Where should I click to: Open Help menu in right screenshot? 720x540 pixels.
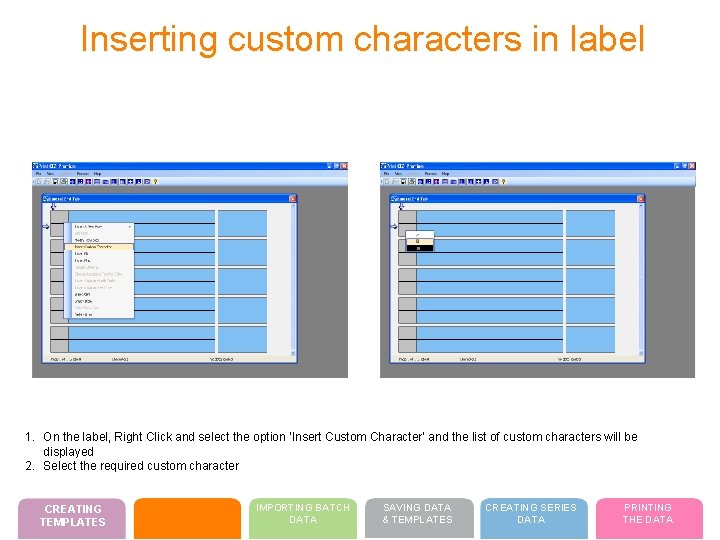(445, 174)
